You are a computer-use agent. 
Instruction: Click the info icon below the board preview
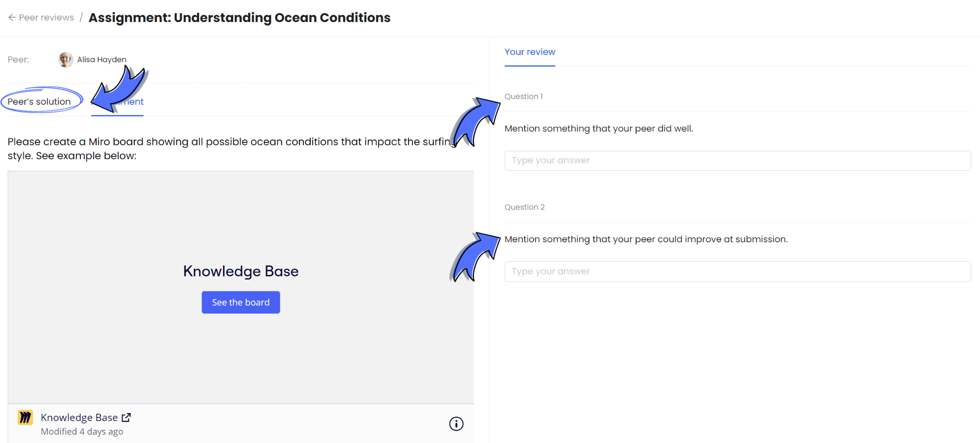click(x=456, y=423)
